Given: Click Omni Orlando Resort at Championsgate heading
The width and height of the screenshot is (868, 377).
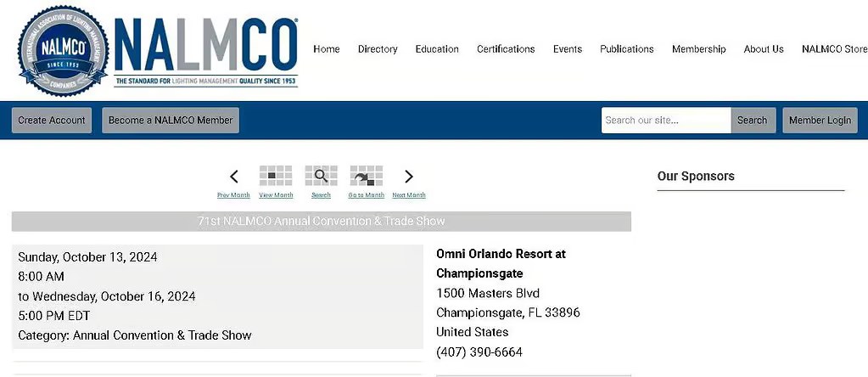Looking at the screenshot, I should click(x=501, y=263).
